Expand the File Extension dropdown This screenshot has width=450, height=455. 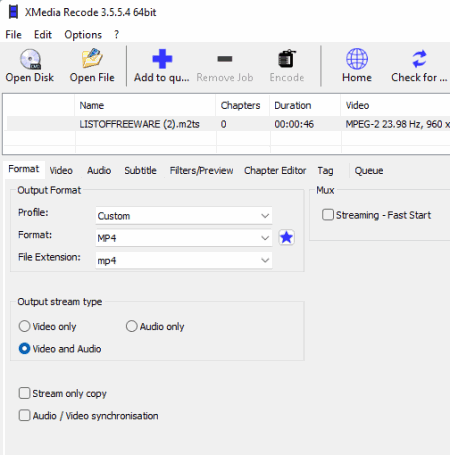(184, 260)
